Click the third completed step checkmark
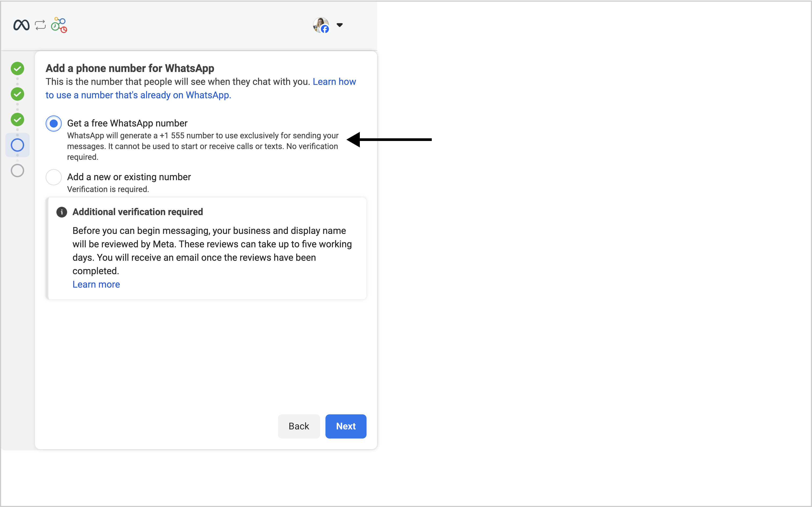The height and width of the screenshot is (507, 812). (x=17, y=120)
